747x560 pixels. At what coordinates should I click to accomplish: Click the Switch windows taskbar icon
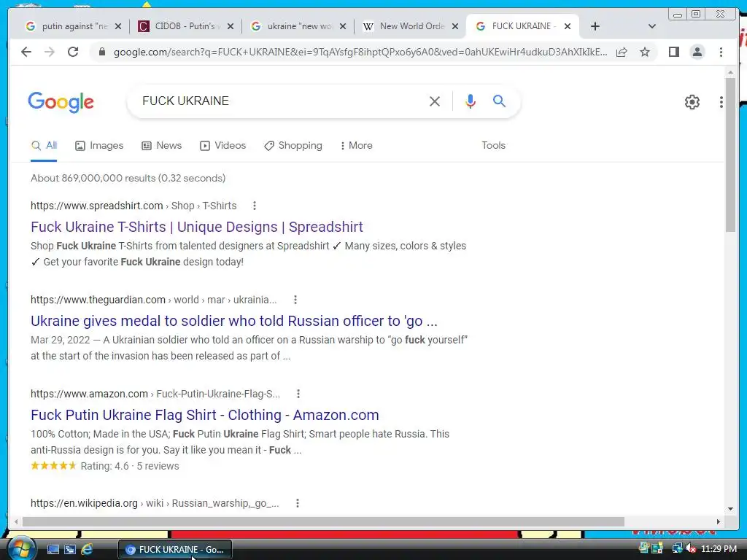click(70, 550)
